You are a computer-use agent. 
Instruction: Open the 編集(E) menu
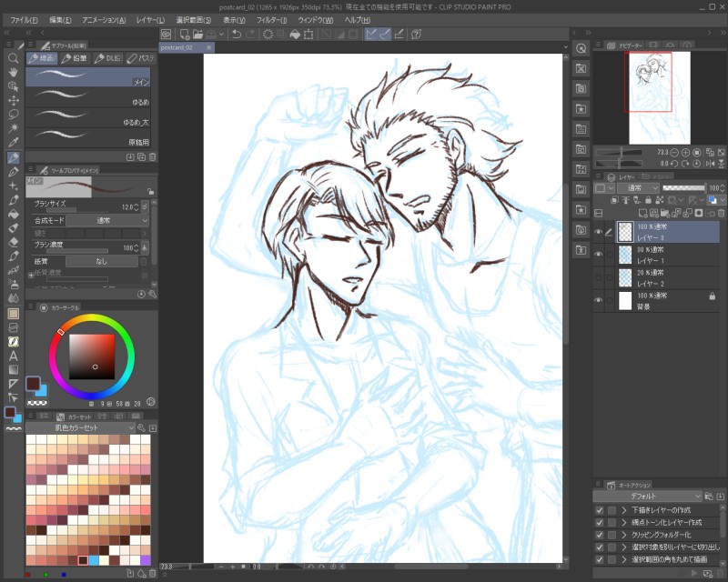[x=60, y=20]
